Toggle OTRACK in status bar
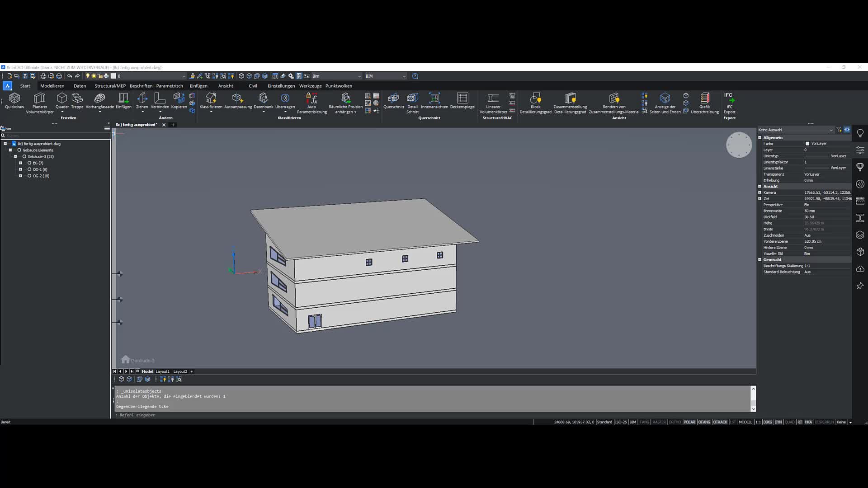Viewport: 868px width, 488px height. pos(720,422)
